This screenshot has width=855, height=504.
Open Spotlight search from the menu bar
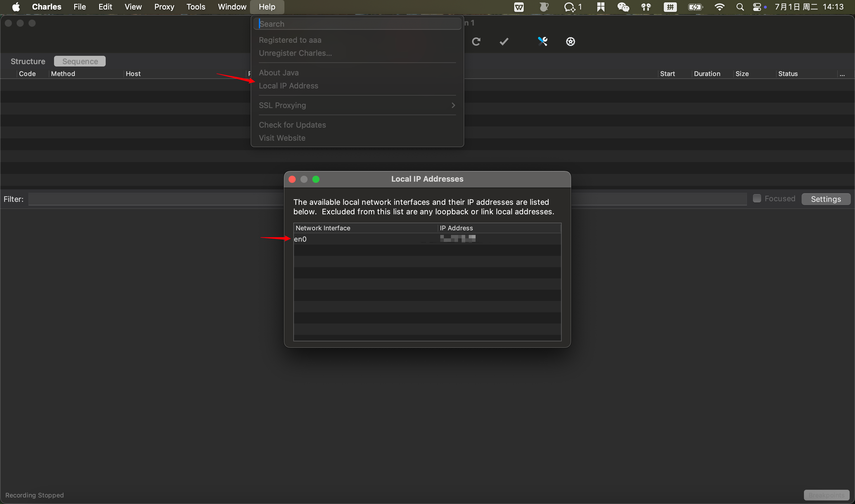pyautogui.click(x=740, y=7)
